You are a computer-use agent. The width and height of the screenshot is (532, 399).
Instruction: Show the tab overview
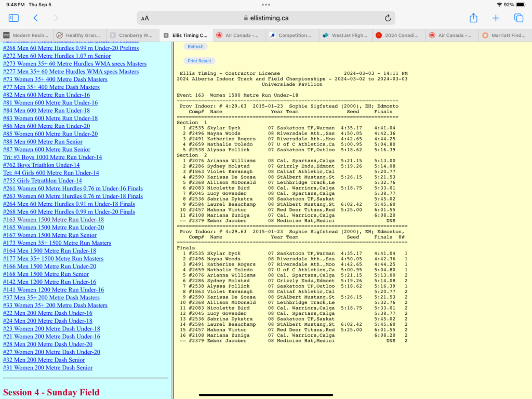click(518, 18)
